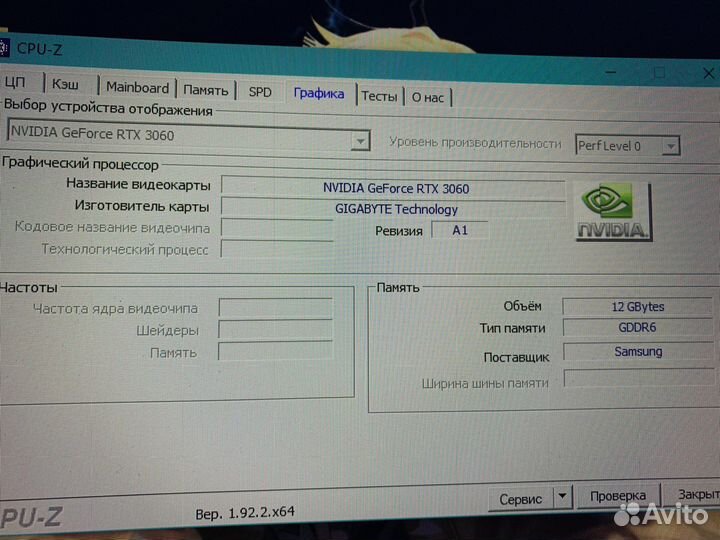Click the GIGABYTE Technology manufacturer field
The image size is (720, 540).
pos(393,209)
